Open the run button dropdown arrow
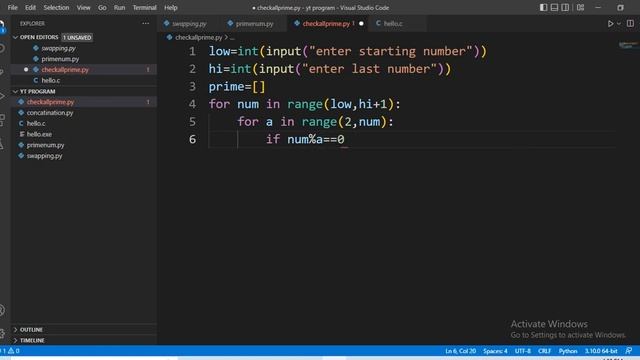 (619, 24)
